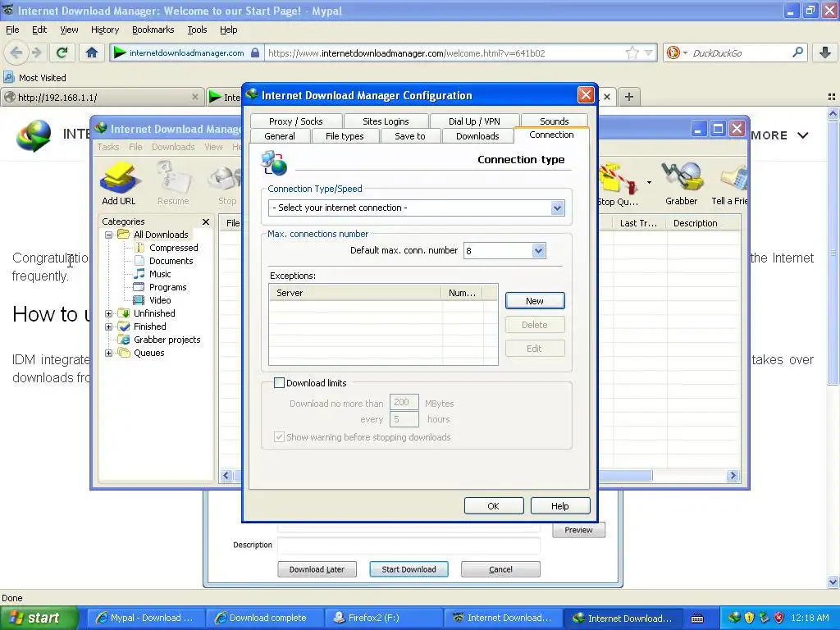Screen dimensions: 840x630
Task: Click the Description input field
Action: click(409, 546)
